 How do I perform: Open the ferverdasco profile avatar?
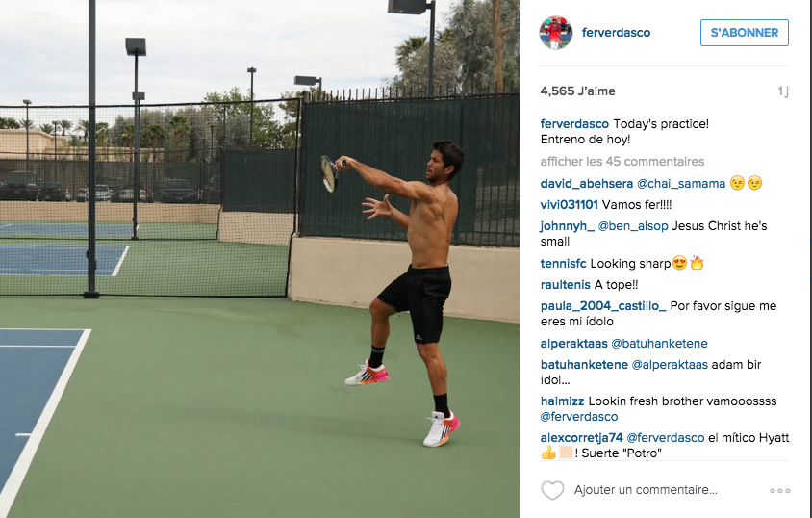pos(556,33)
